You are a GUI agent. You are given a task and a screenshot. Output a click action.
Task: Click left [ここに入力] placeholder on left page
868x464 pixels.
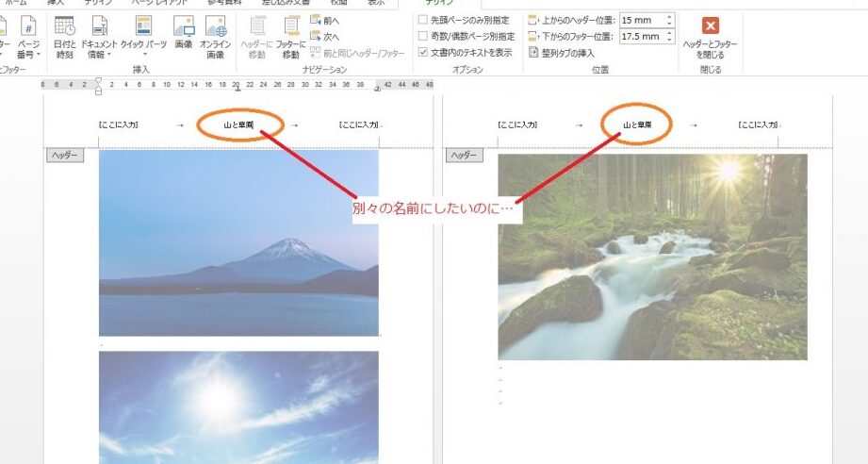coord(119,125)
